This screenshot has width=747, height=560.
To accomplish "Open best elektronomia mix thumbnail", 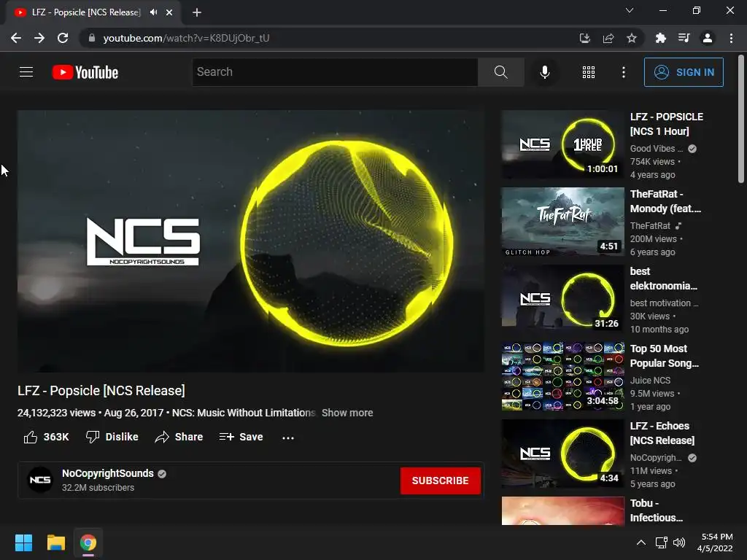I will tap(562, 299).
